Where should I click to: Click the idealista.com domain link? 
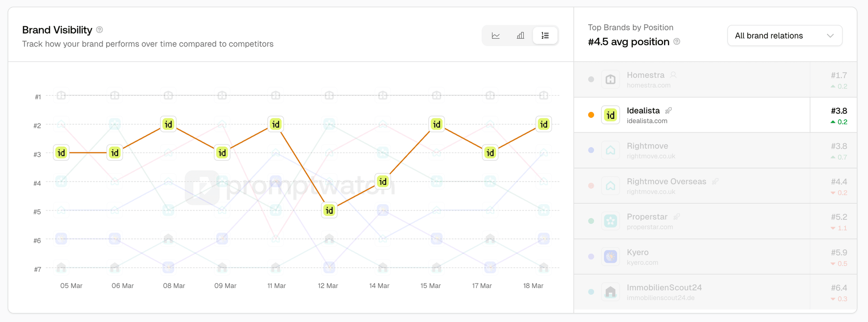(647, 121)
